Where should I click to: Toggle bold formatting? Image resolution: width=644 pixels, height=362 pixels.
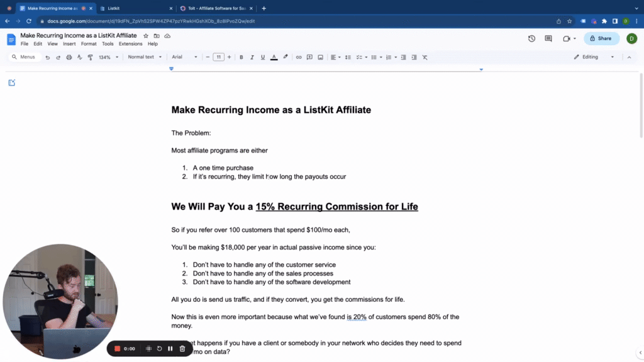[x=241, y=57]
